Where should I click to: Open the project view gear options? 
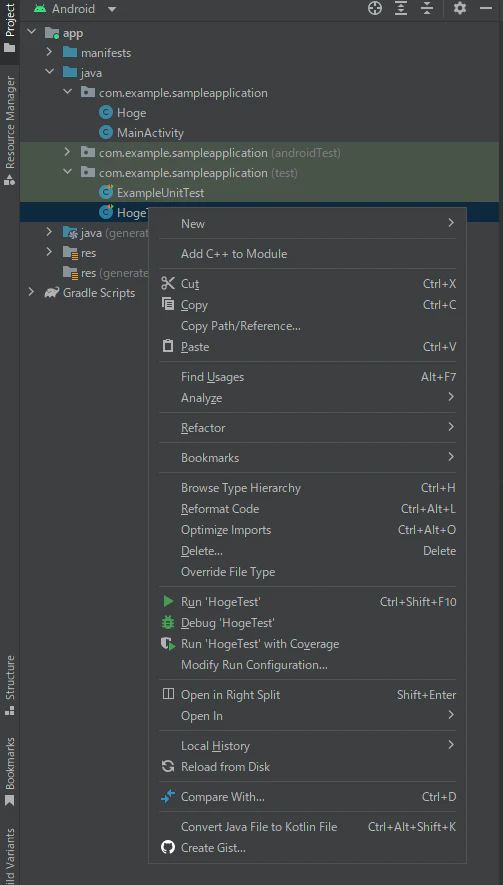(460, 8)
